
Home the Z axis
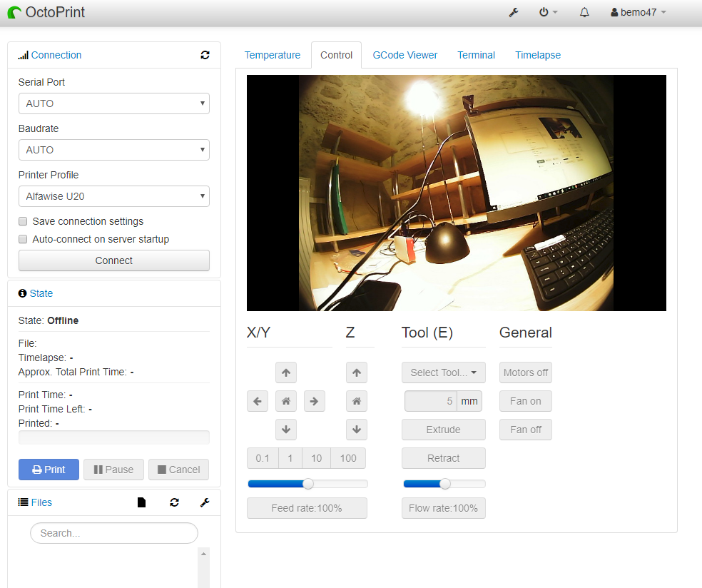357,401
